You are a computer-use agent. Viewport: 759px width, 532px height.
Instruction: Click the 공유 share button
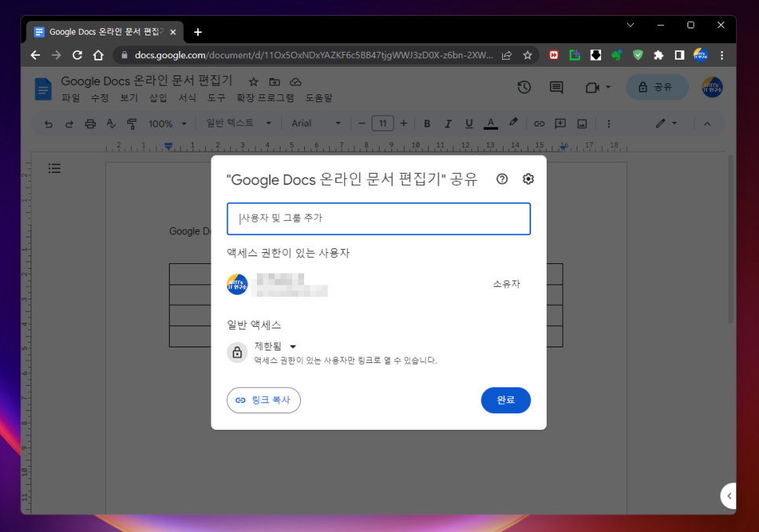pos(657,87)
